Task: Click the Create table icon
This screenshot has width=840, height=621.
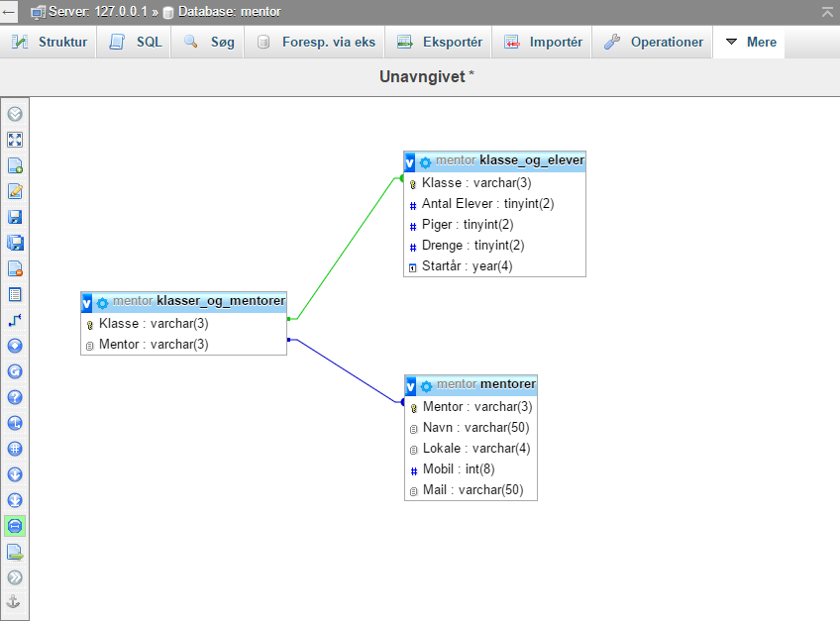Action: click(15, 294)
